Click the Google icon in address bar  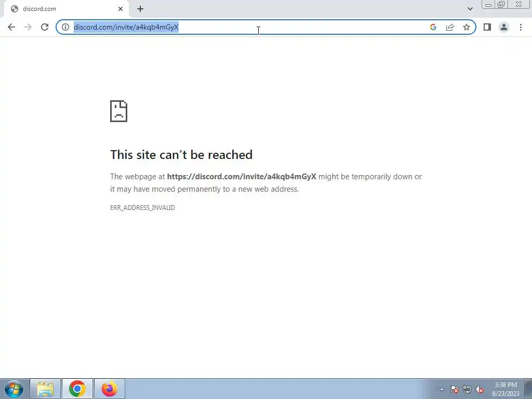click(433, 27)
